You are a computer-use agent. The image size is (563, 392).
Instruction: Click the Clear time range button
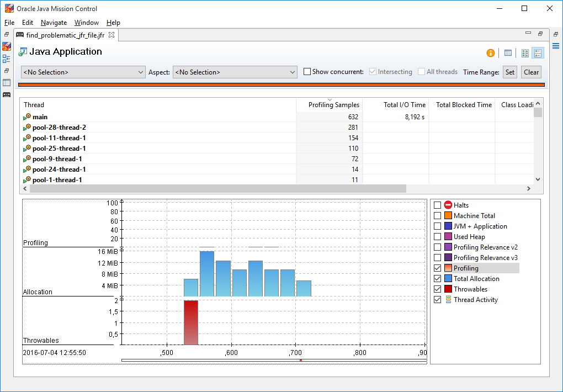[531, 72]
